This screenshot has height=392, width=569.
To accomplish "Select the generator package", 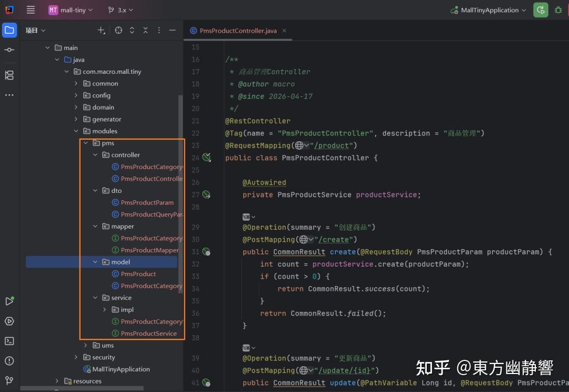I will pos(106,119).
